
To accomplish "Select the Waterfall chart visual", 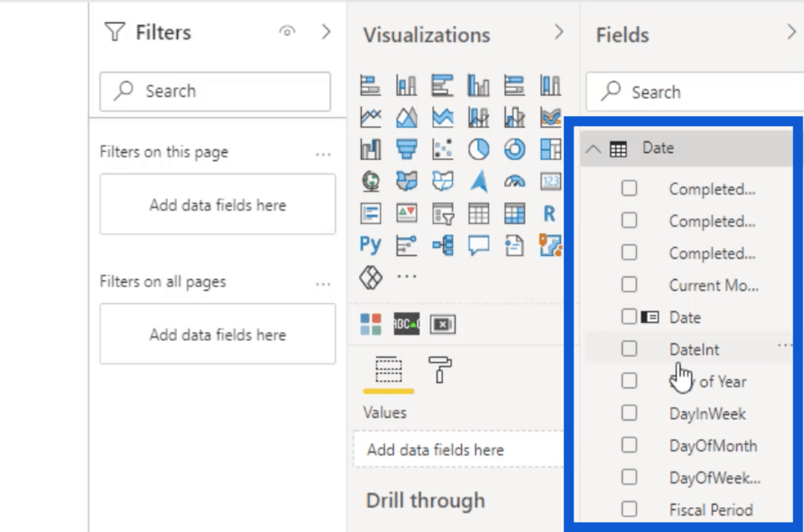I will click(371, 149).
